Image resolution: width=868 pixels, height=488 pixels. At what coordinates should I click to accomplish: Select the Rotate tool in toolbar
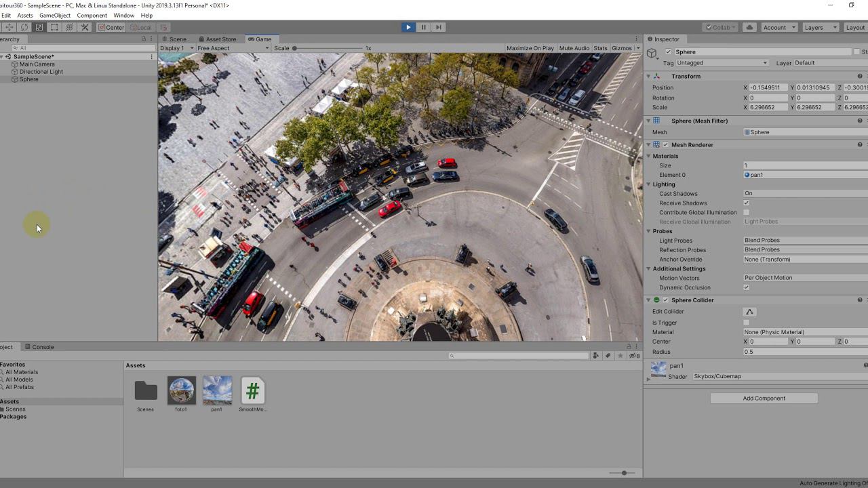pyautogui.click(x=24, y=27)
